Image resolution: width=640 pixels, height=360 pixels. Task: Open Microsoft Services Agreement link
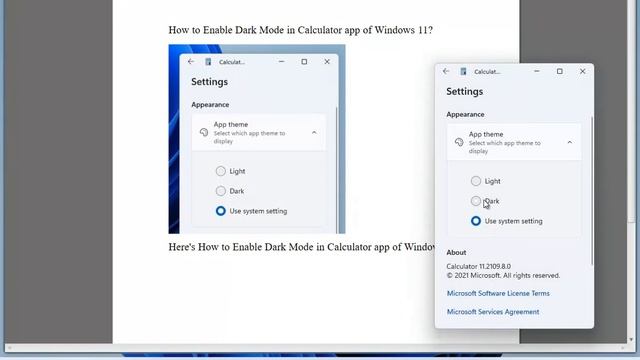coord(493,311)
